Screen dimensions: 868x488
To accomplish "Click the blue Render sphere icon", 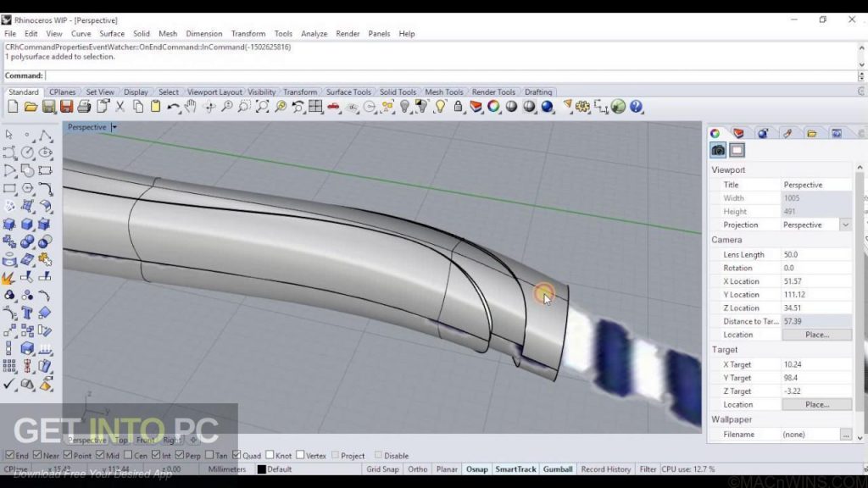I will pos(548,107).
